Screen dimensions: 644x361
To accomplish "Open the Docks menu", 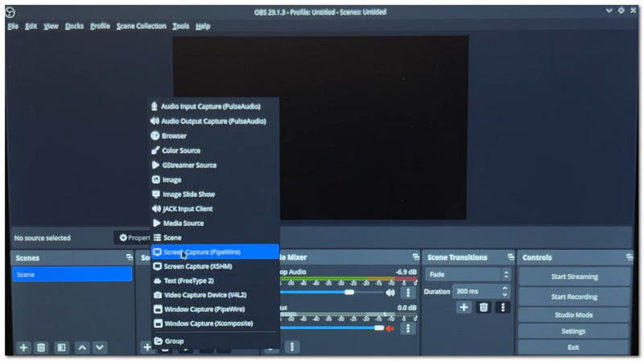I will 74,27.
